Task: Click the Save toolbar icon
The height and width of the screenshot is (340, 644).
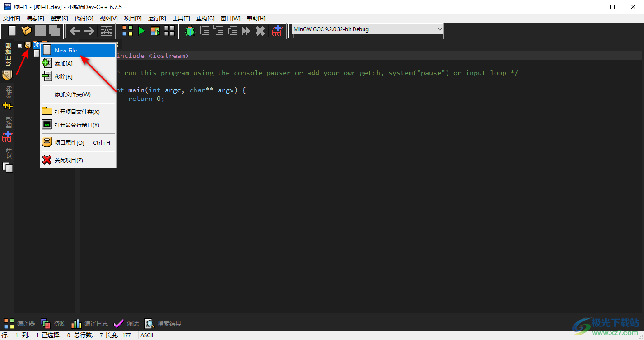Action: coord(40,31)
